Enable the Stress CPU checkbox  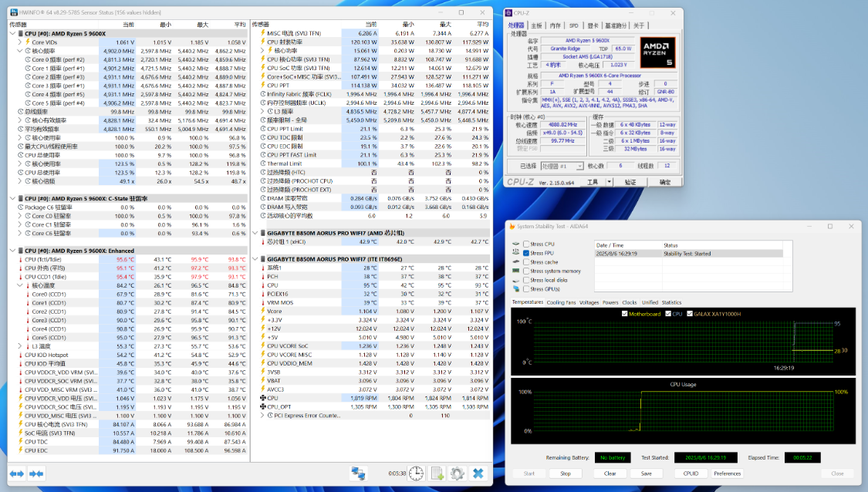click(x=526, y=244)
